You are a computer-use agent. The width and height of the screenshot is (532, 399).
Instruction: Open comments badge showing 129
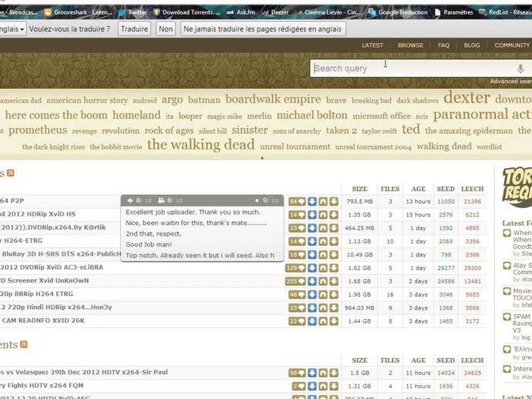(295, 268)
